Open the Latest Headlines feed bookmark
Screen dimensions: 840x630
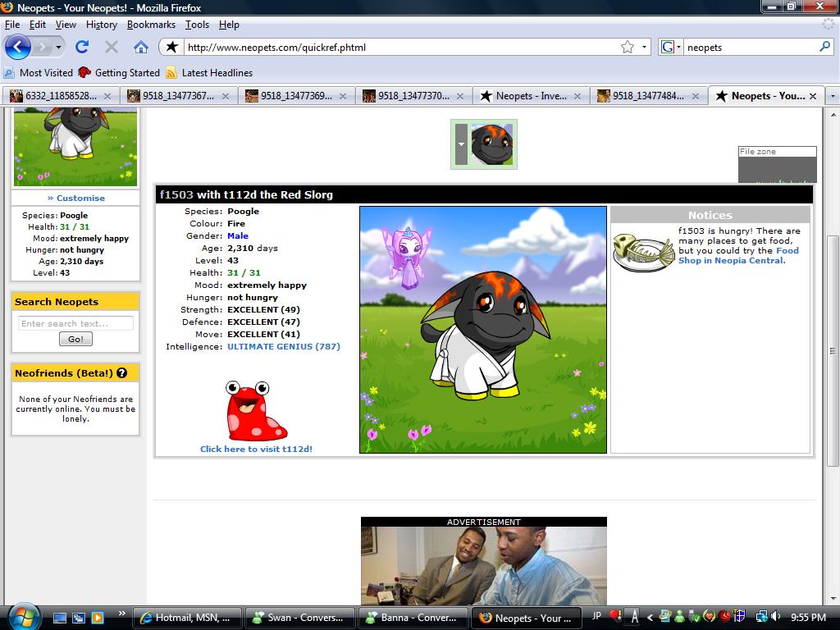209,72
